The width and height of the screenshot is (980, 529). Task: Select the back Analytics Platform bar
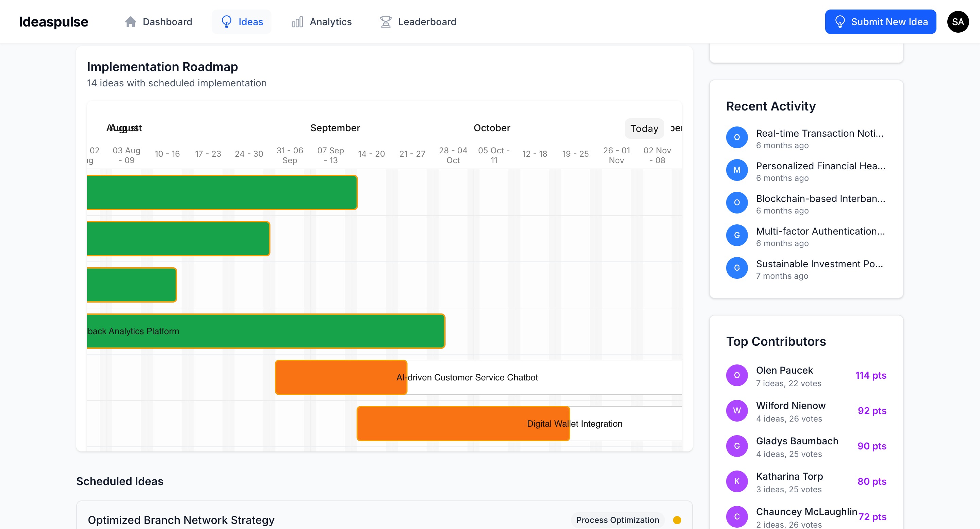pyautogui.click(x=266, y=331)
